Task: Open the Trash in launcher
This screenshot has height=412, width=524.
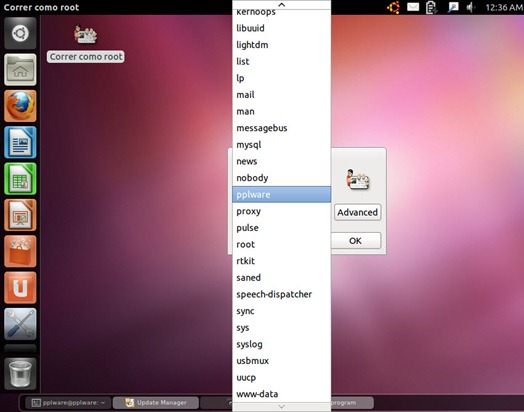Action: click(20, 374)
